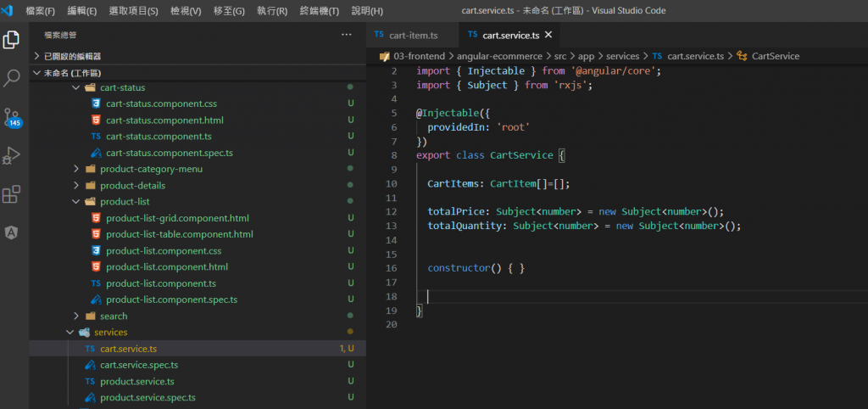Open the Run and Debug view

(x=12, y=156)
